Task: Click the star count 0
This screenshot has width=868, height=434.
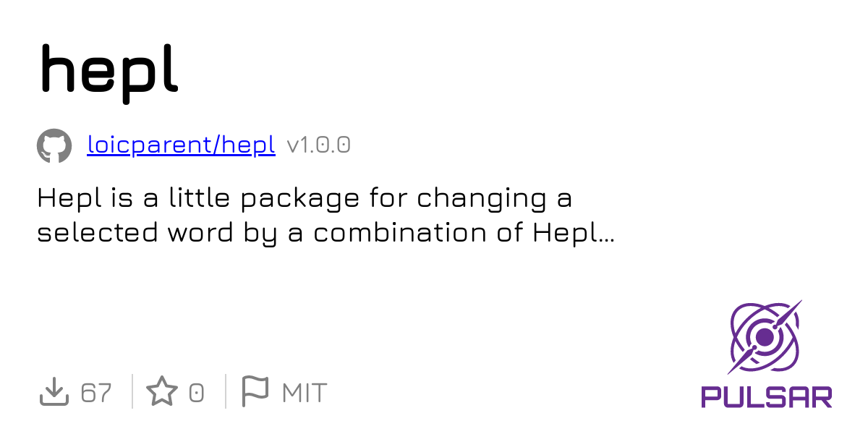Action: (x=196, y=393)
